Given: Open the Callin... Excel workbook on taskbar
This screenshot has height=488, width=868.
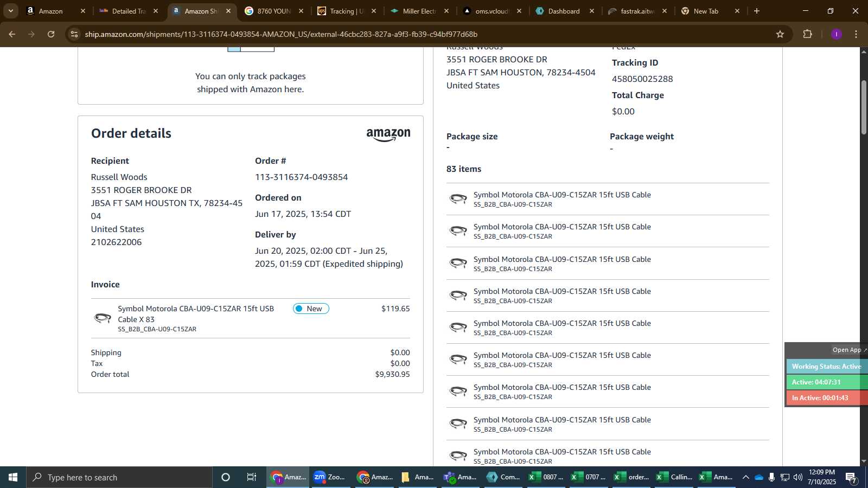Looking at the screenshot, I should tap(674, 477).
